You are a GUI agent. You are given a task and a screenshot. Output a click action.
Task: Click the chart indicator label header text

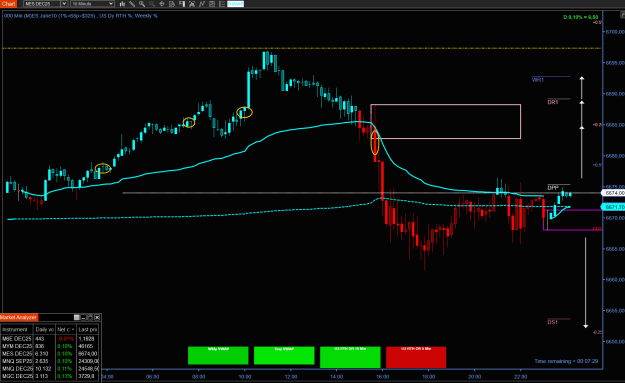81,16
